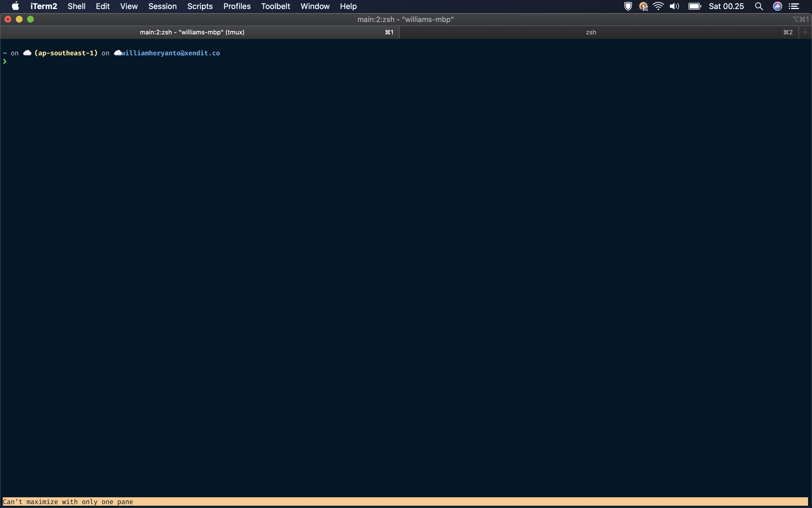Click the ap-southeast-1 region text in the prompt
812x508 pixels.
point(66,53)
